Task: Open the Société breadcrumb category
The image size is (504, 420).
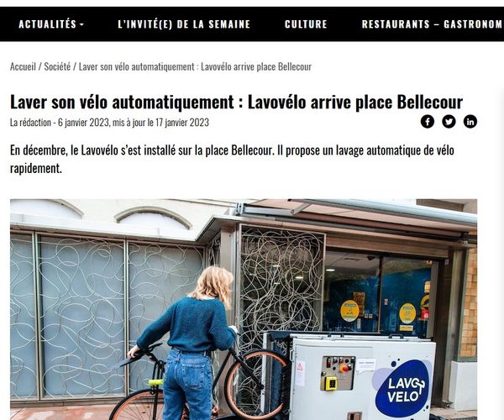Action: 57,66
